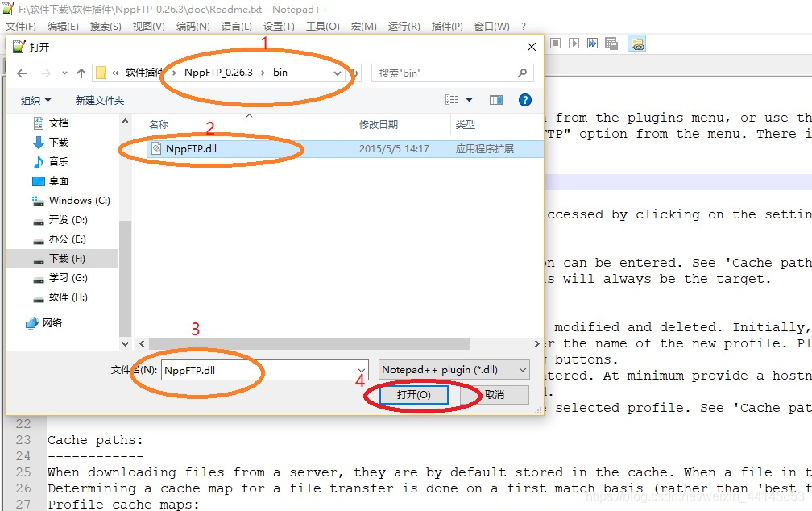Open the 运行(R) menu in Notepad++
The height and width of the screenshot is (511, 812).
click(x=404, y=27)
